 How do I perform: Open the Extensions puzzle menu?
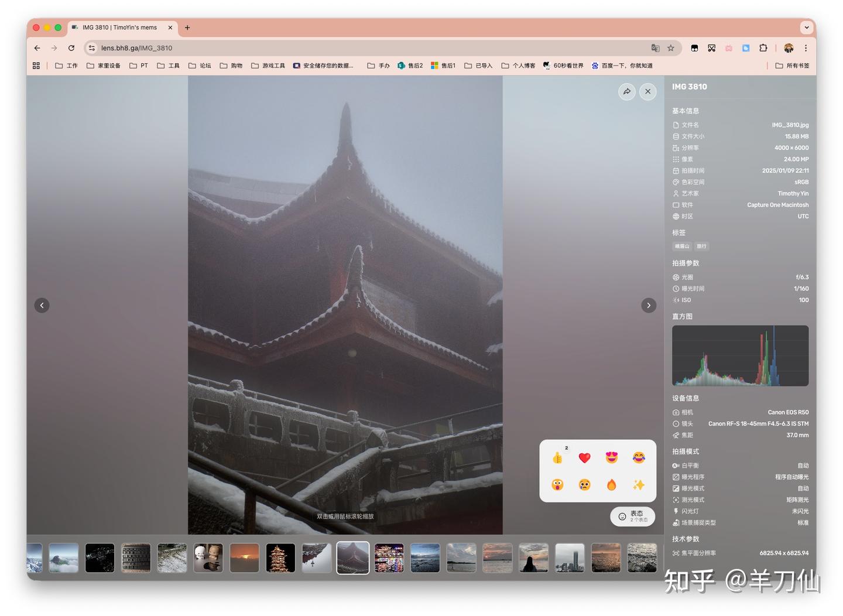763,48
